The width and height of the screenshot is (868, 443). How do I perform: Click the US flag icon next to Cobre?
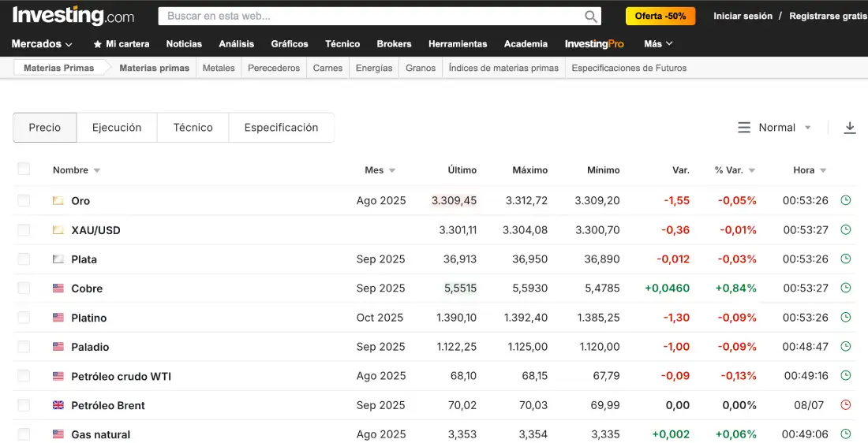pos(58,289)
